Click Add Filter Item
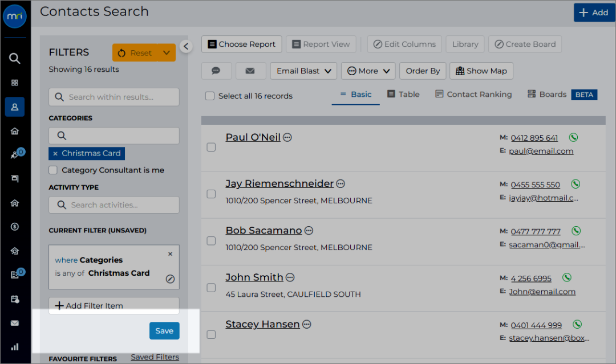Screen dimensions: 616x364 [114, 305]
